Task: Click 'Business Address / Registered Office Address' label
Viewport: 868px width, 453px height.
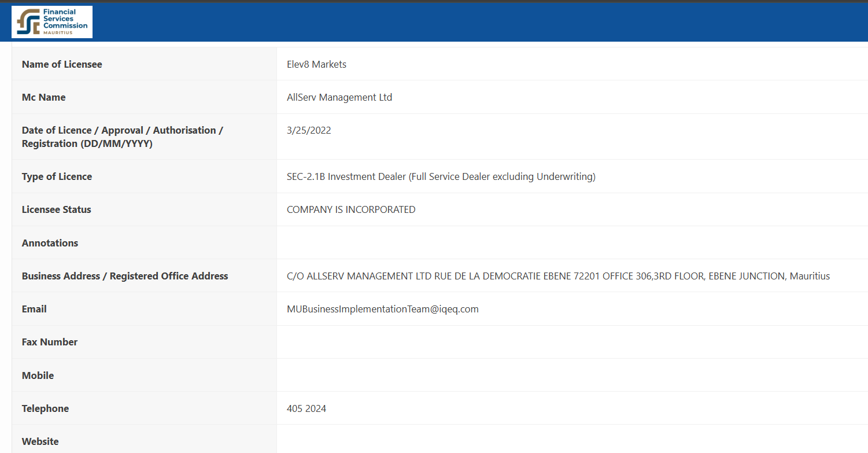Action: tap(125, 276)
